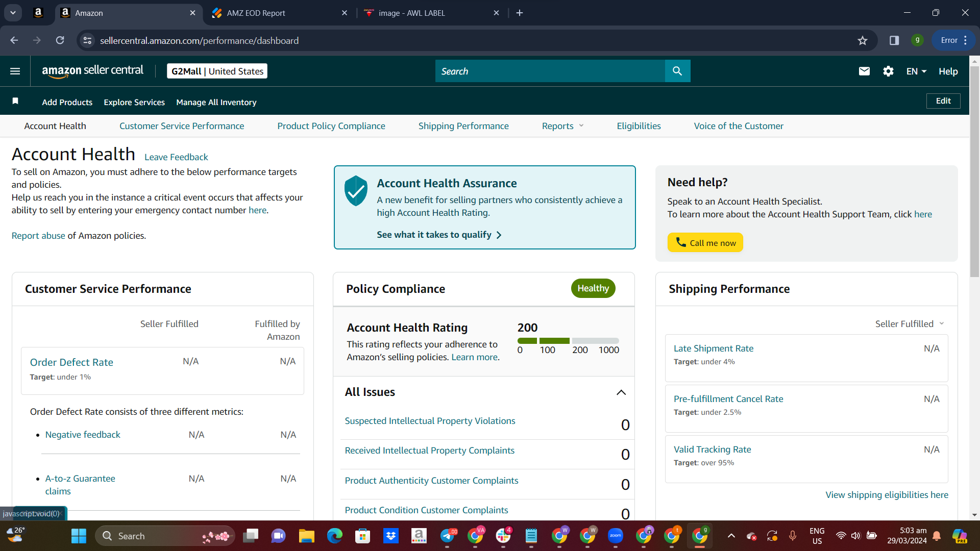This screenshot has width=980, height=551.
Task: Open Zoom from the taskbar
Action: (x=616, y=536)
